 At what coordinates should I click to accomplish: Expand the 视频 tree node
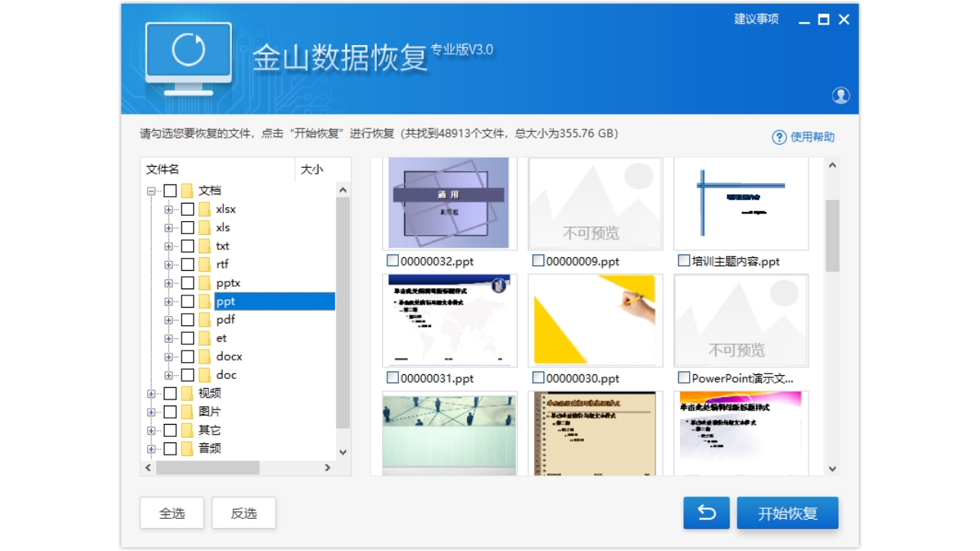(152, 393)
